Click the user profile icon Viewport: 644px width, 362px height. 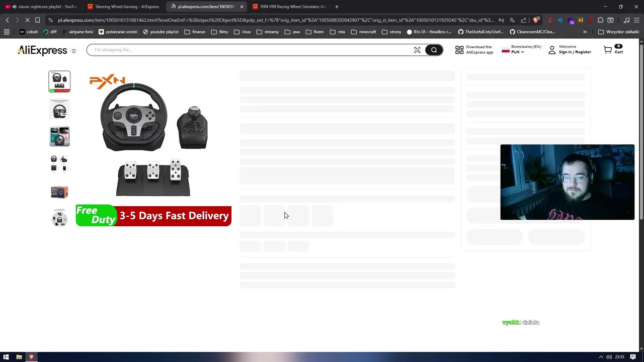click(x=552, y=50)
